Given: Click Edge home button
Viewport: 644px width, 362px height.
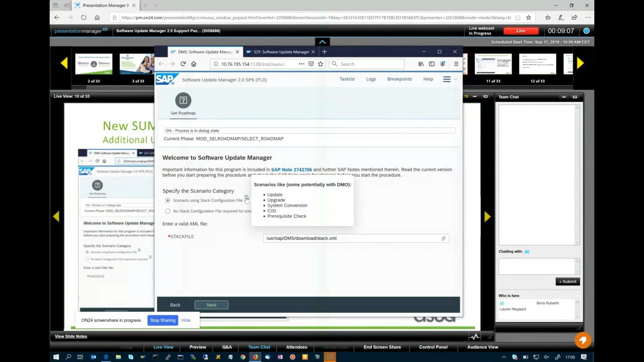Looking at the screenshot, I should click(97, 17).
